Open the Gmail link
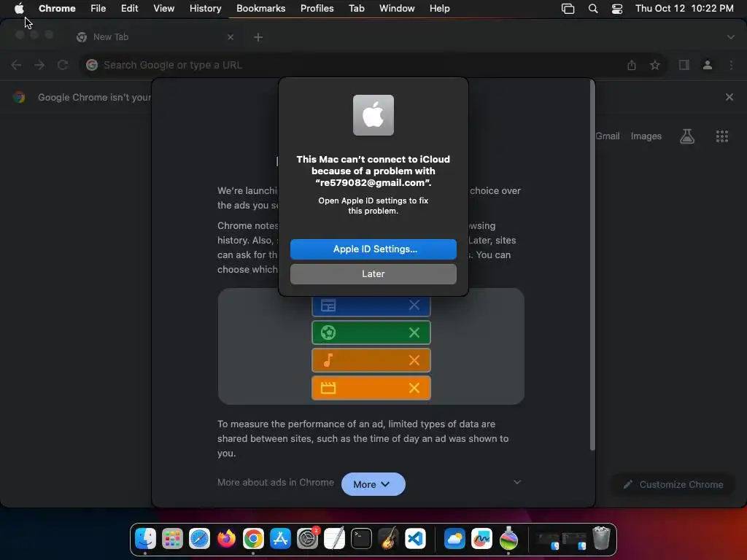 pos(608,136)
